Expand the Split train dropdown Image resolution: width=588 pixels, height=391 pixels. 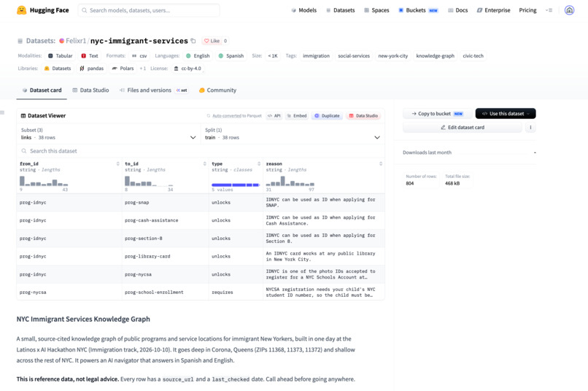pos(293,133)
